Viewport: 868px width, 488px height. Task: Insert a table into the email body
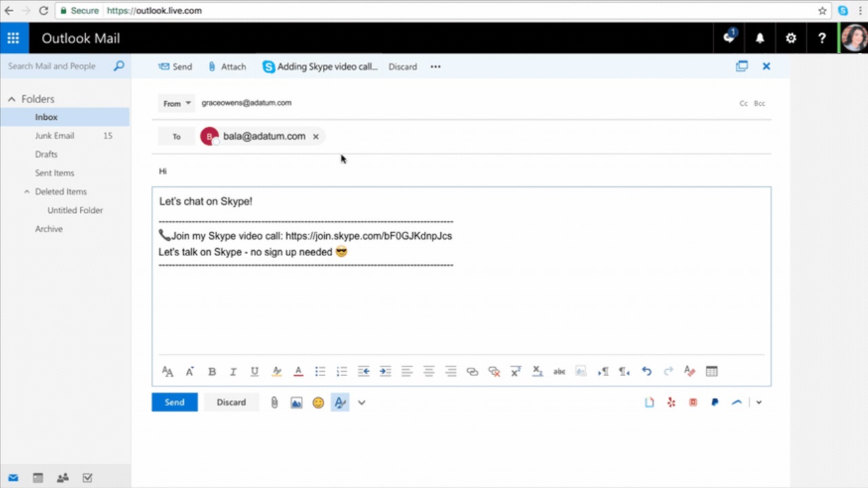[711, 371]
